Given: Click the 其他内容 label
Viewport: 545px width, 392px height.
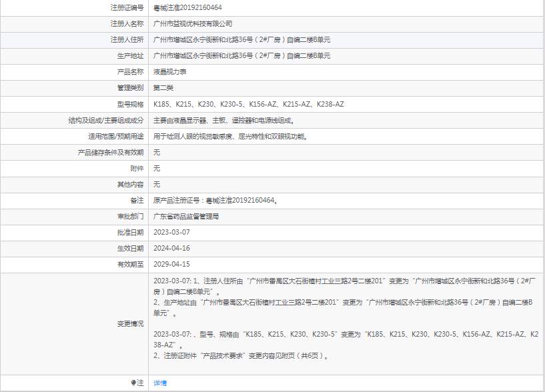Looking at the screenshot, I should [x=130, y=184].
